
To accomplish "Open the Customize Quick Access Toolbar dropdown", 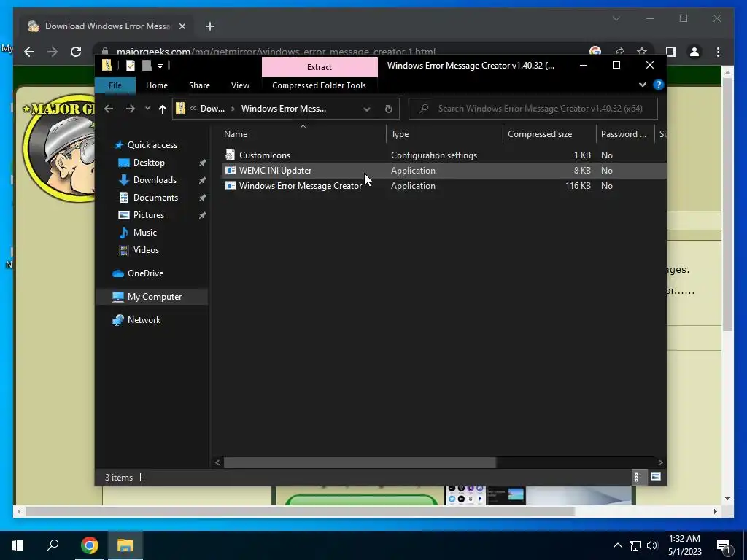I will pyautogui.click(x=160, y=66).
